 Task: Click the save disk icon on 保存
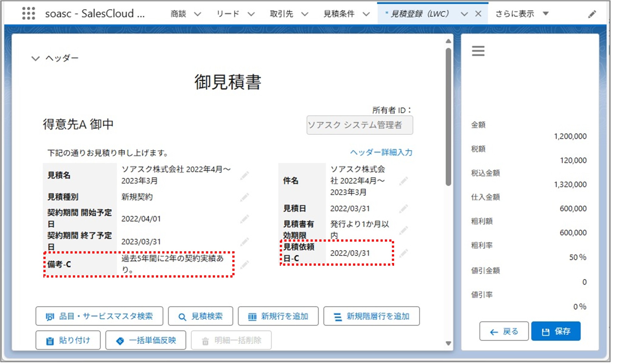(546, 332)
